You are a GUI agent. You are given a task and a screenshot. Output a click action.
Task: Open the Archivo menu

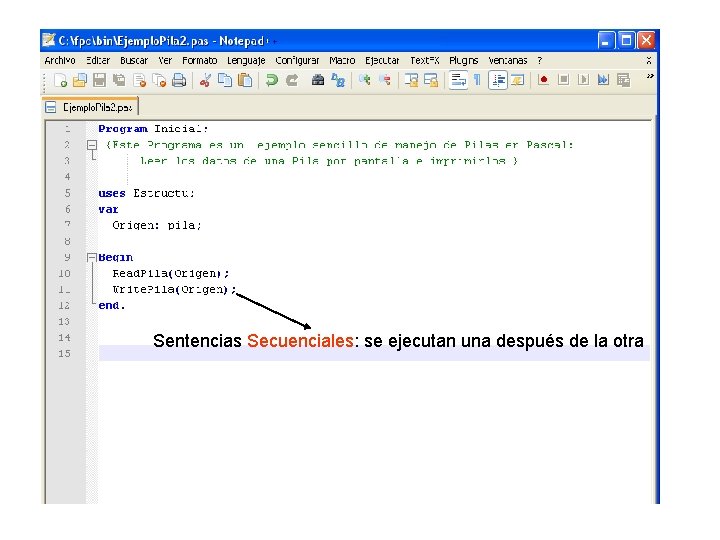60,61
